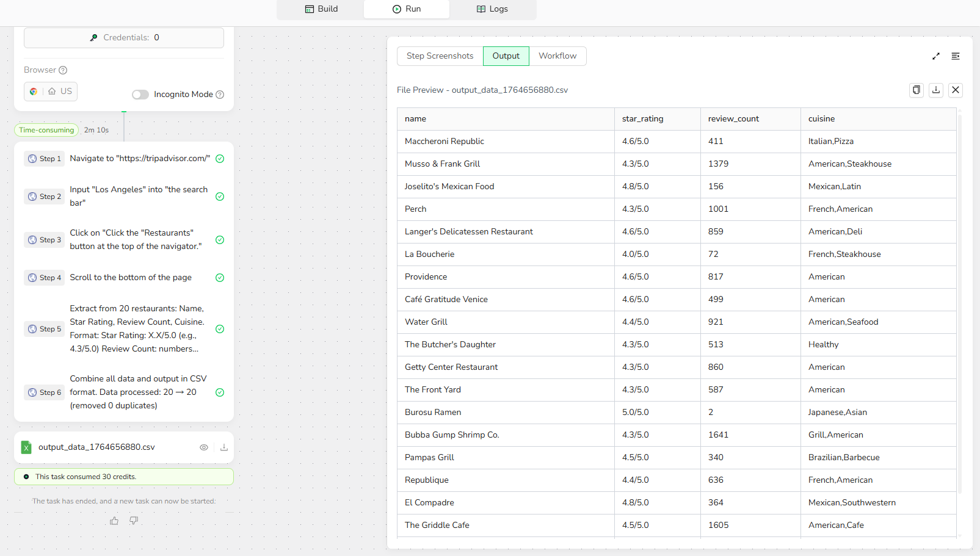Download the file from the File Preview toolbar
Viewport: 980px width, 556px height.
pyautogui.click(x=935, y=90)
